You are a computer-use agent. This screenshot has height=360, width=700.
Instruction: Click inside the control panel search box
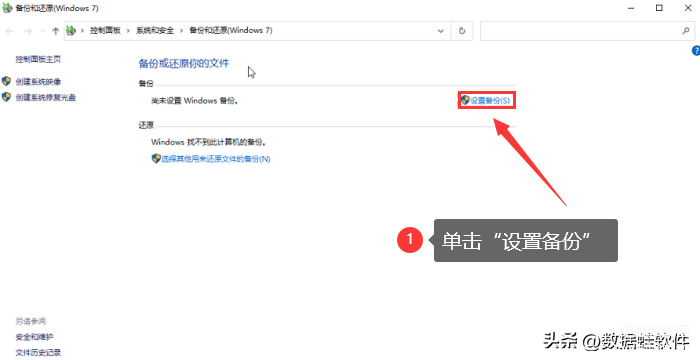580,31
